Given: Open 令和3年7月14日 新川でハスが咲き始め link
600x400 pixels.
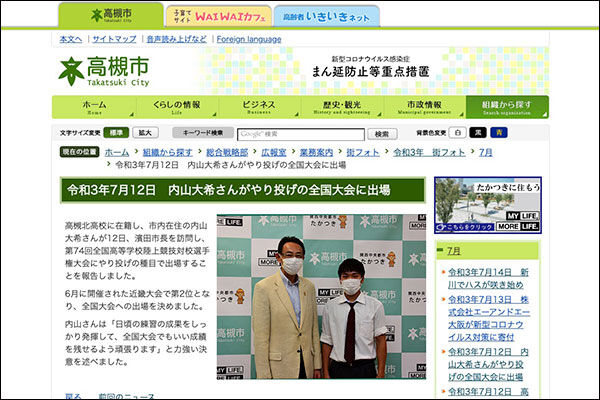Looking at the screenshot, I should tap(488, 278).
